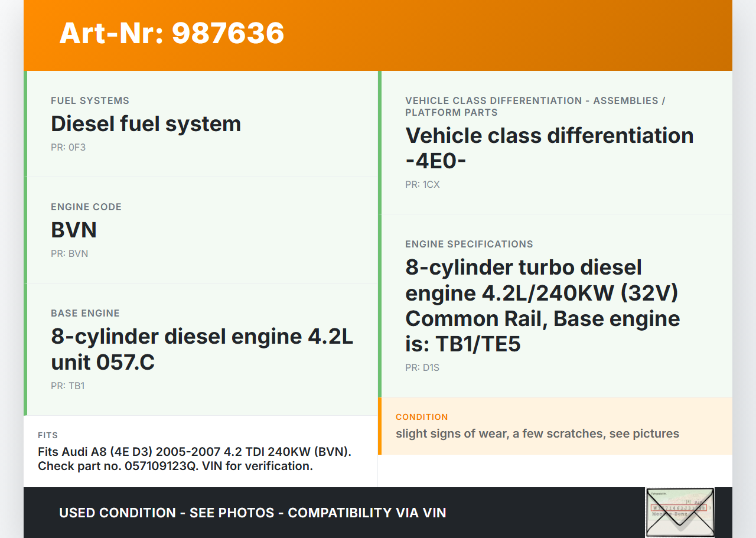The image size is (756, 538).
Task: Click the PR: 1CX code
Action: 422,184
